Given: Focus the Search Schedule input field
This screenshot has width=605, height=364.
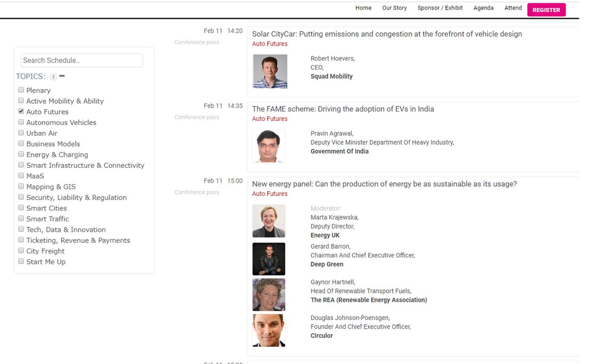Looking at the screenshot, I should [x=82, y=60].
